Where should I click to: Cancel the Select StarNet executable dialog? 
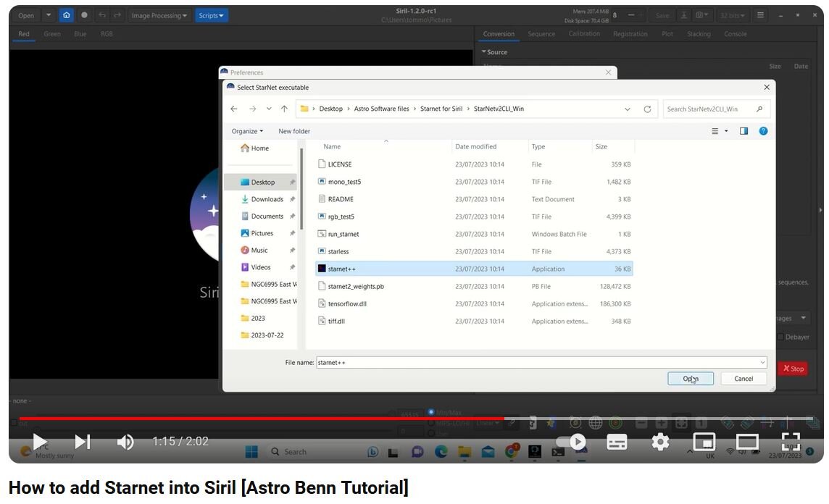click(743, 378)
